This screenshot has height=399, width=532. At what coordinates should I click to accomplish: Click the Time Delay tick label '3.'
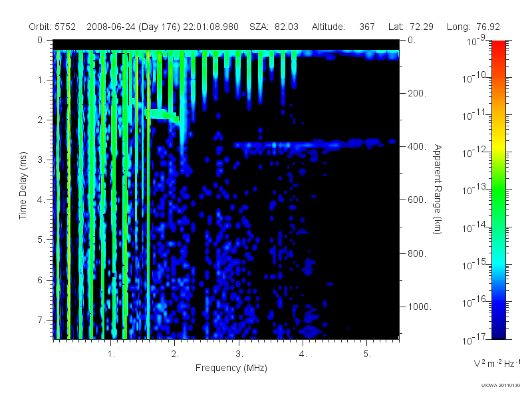(41, 160)
